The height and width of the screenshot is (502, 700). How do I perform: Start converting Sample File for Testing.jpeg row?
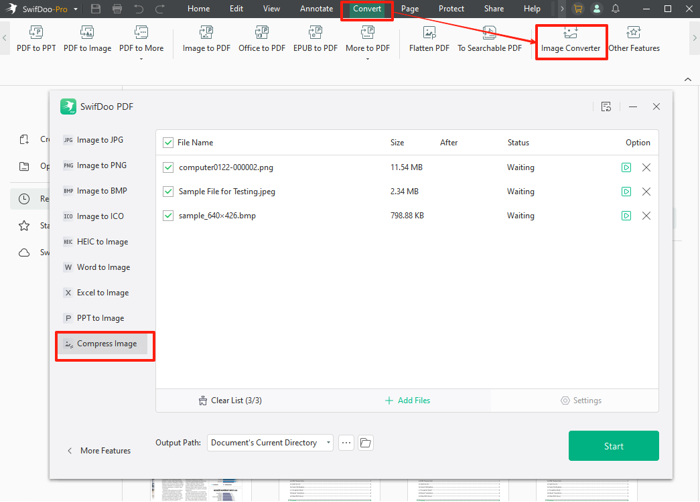tap(626, 192)
